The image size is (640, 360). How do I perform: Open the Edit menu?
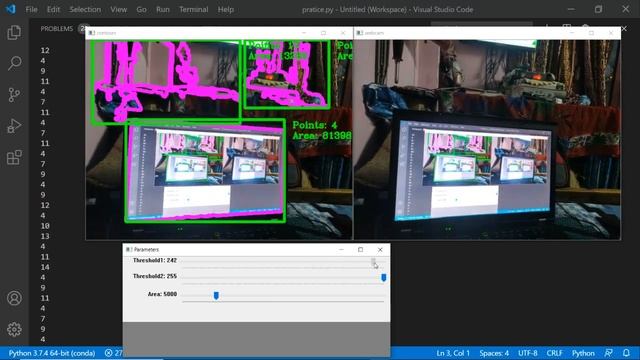53,9
